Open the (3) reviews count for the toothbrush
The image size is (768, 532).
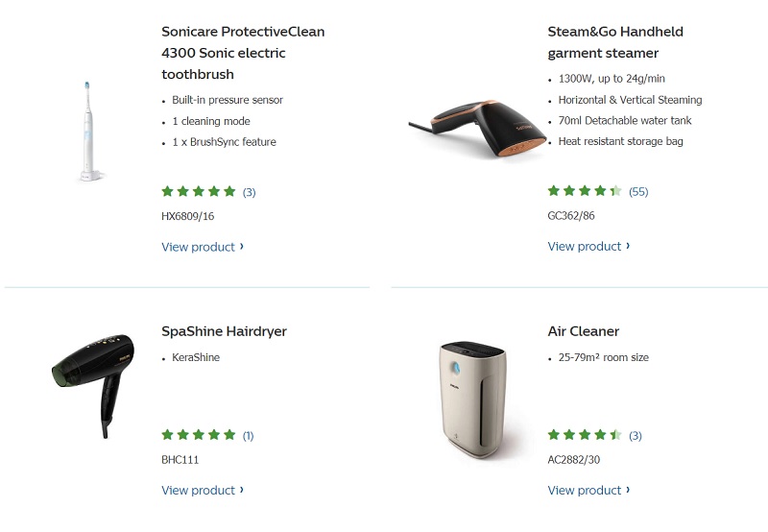[249, 192]
